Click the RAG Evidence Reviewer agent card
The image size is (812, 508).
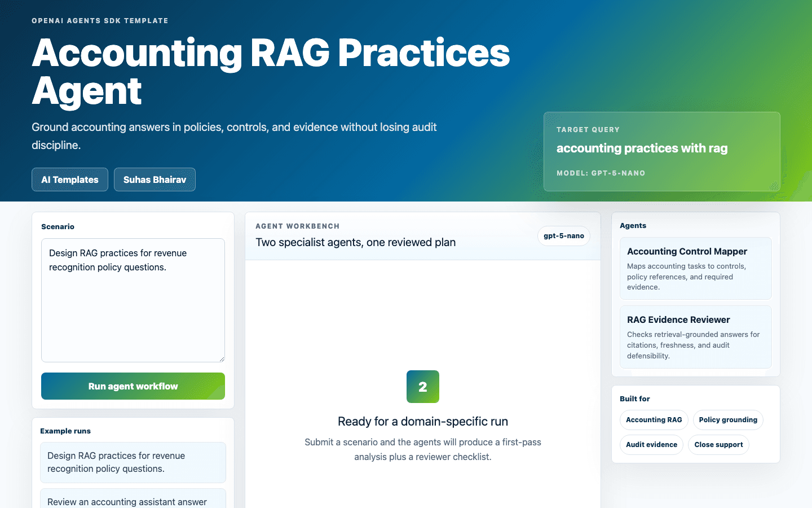pyautogui.click(x=696, y=337)
